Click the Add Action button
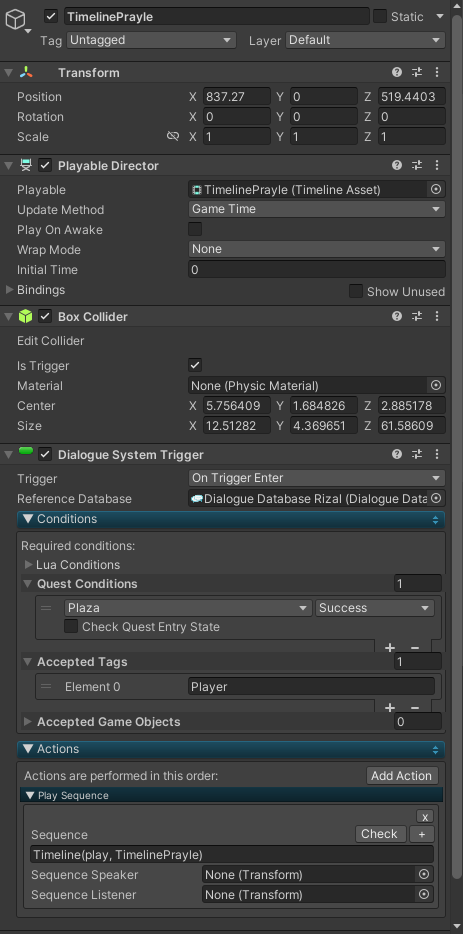Screen dimensions: 463x934 [402, 776]
